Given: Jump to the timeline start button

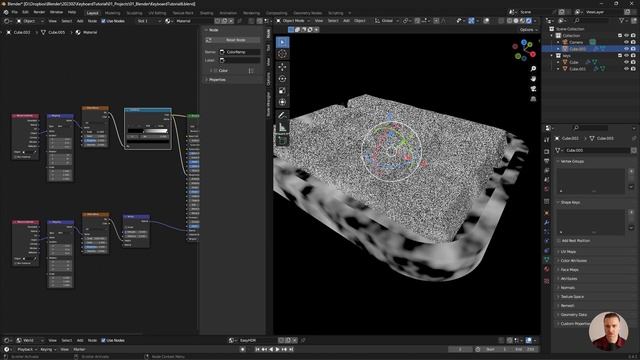Looking at the screenshot, I should click(x=258, y=349).
